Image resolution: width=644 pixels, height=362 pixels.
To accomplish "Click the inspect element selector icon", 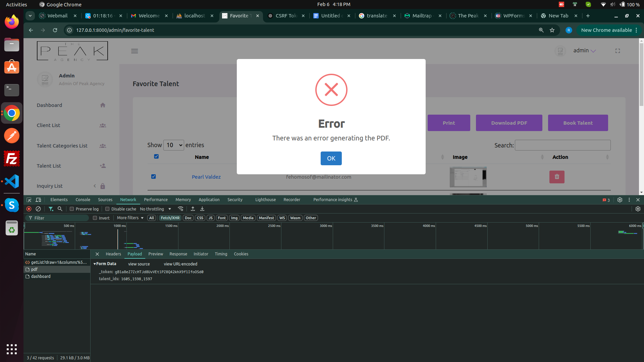I will point(29,200).
